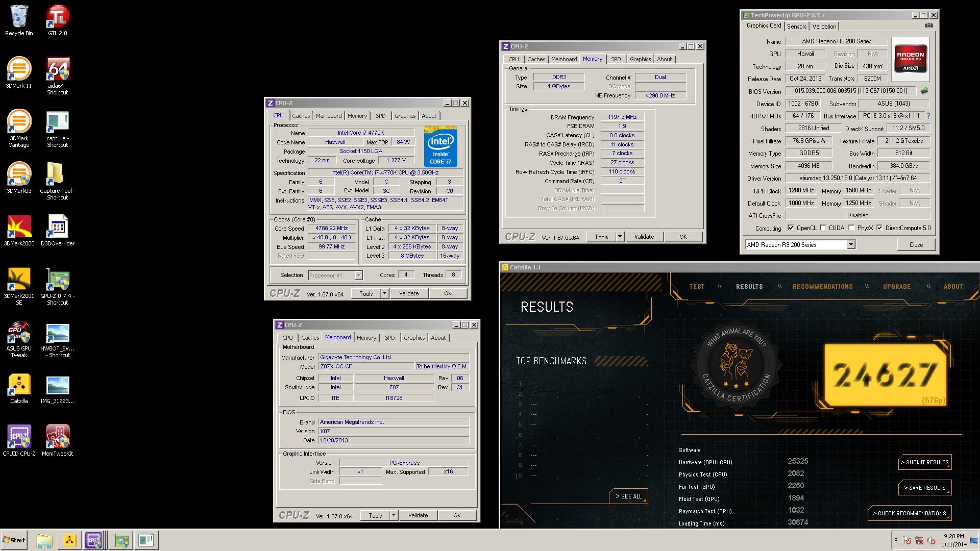The image size is (980, 551).
Task: Open Sensors tab in GPU-Z
Action: pos(796,27)
